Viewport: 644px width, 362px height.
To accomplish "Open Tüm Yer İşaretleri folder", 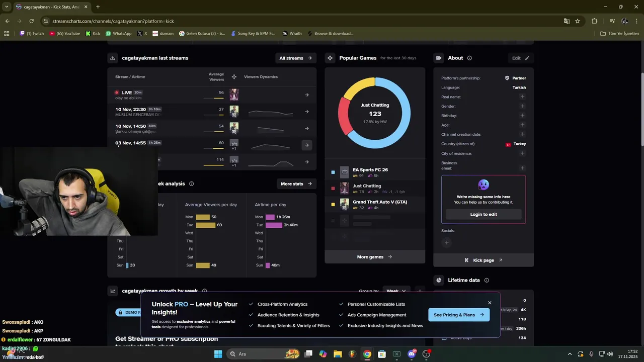I will tap(620, 34).
